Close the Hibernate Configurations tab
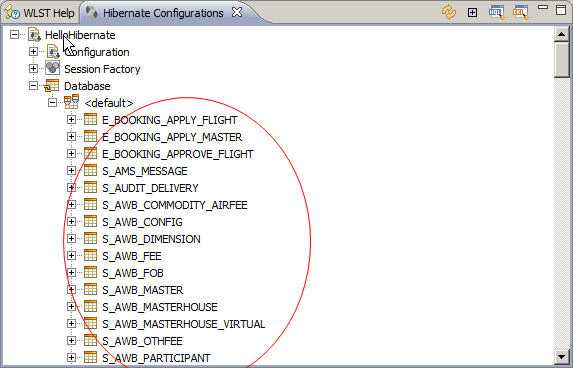 click(237, 13)
